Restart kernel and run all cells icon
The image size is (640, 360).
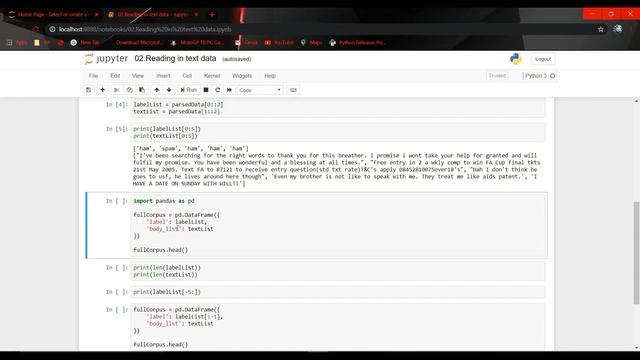pyautogui.click(x=229, y=90)
